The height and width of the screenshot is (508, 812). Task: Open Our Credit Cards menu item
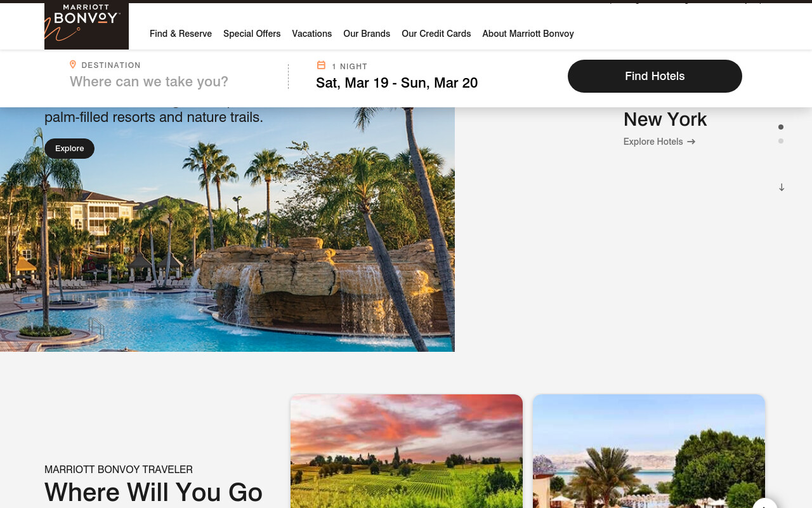click(436, 34)
